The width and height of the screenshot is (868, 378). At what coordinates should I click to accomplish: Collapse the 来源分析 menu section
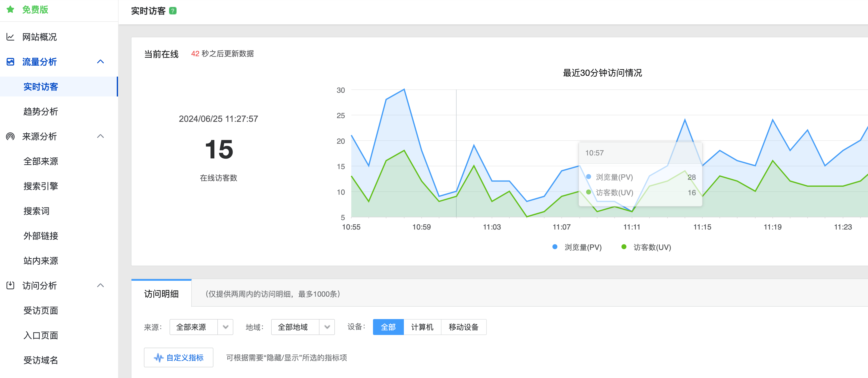(100, 136)
